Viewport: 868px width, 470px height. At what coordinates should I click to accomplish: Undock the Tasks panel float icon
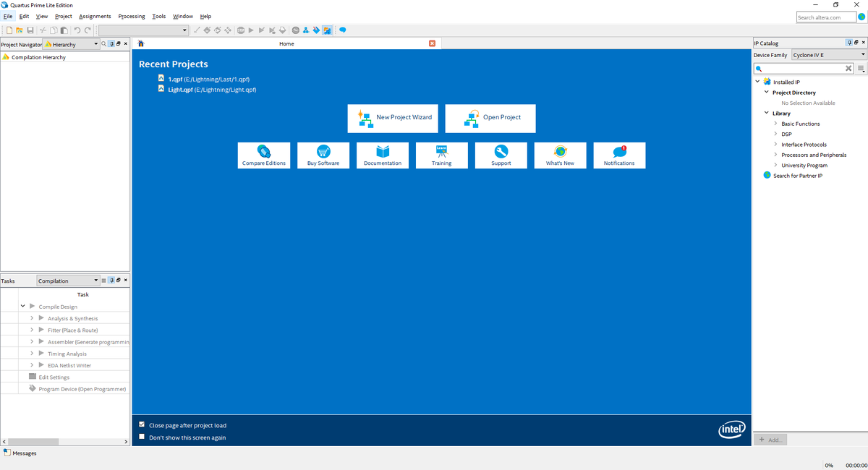click(119, 280)
